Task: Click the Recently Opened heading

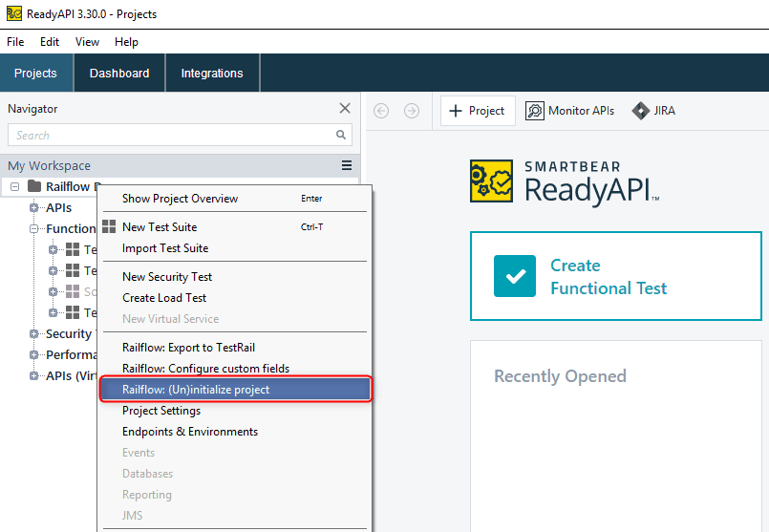Action: click(x=560, y=376)
